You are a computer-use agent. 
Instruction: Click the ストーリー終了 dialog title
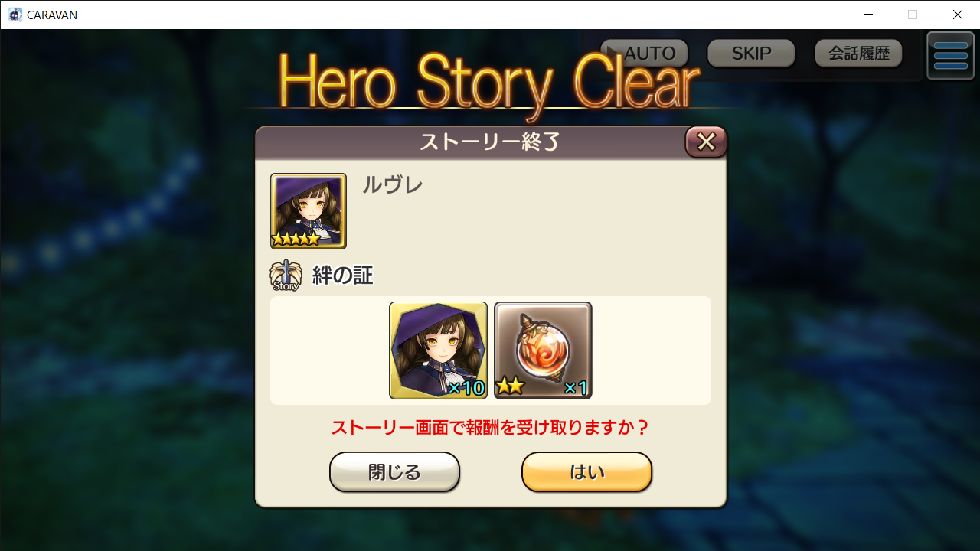coord(490,142)
